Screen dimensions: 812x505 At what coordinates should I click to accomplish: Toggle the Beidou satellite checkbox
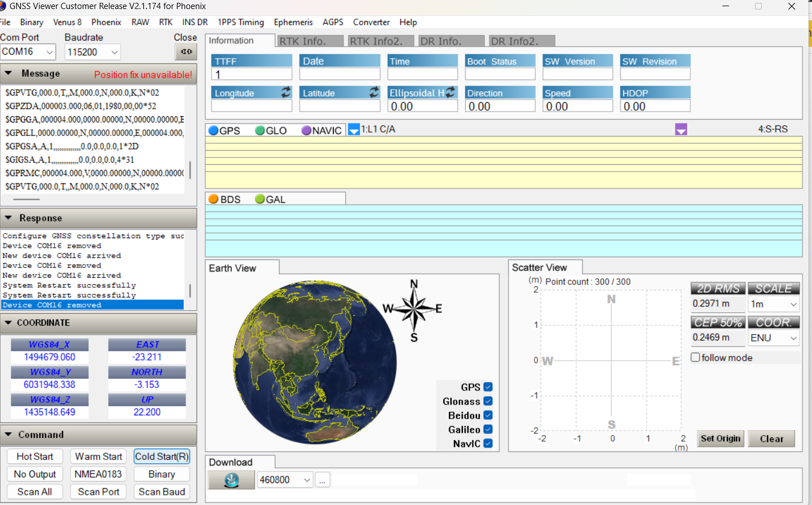[x=488, y=415]
